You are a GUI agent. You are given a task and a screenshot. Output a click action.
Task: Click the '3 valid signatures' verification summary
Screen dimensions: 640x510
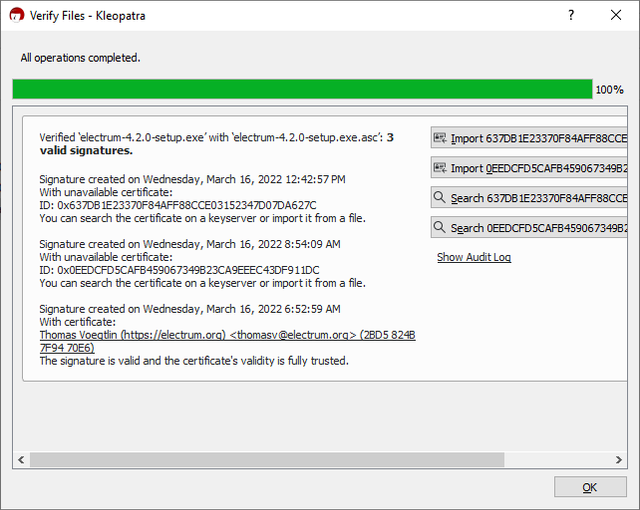tap(217, 144)
